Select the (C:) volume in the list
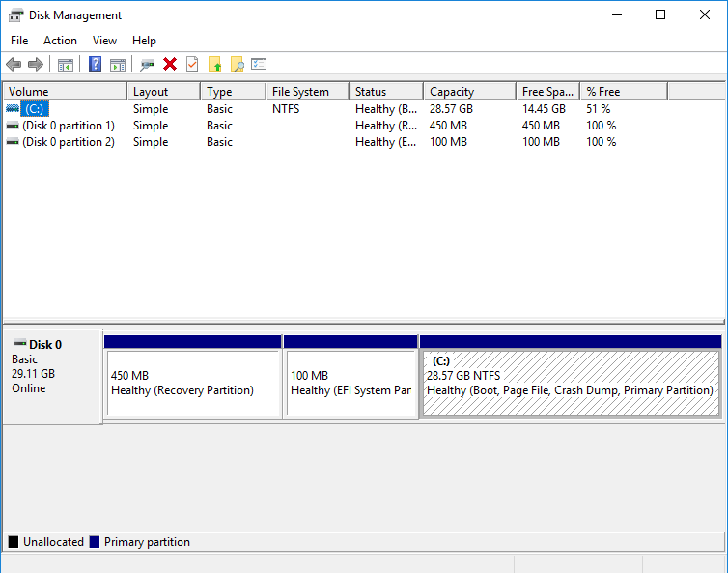Image resolution: width=728 pixels, height=573 pixels. (36, 109)
